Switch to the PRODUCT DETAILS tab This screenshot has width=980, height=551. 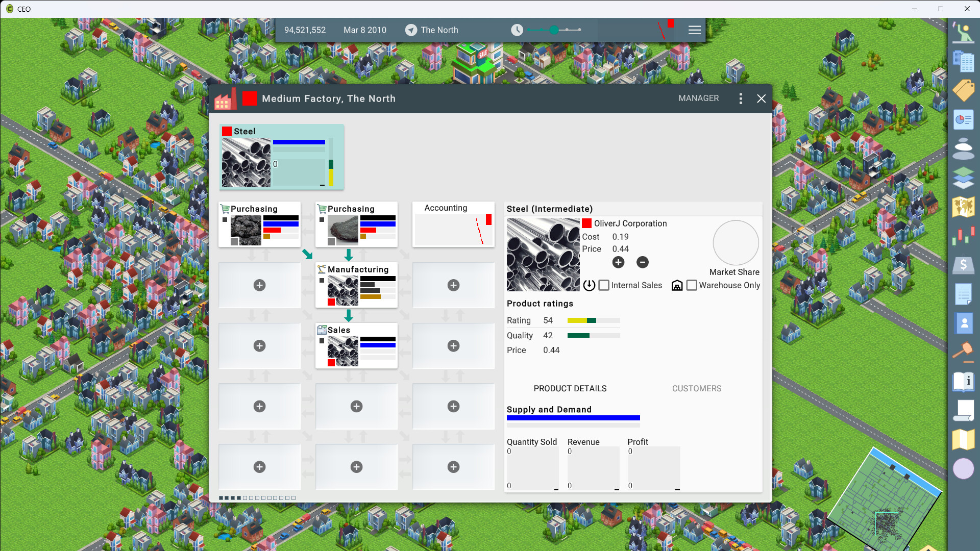click(x=570, y=388)
